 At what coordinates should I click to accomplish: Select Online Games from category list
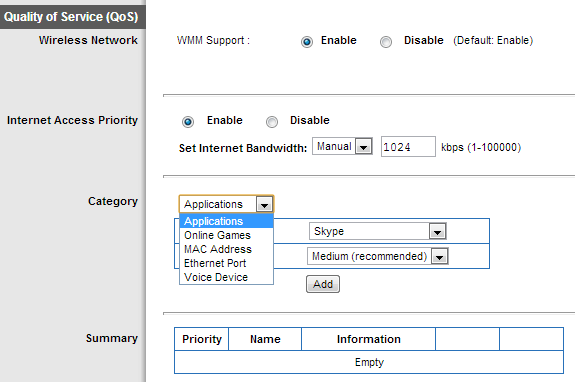pyautogui.click(x=226, y=235)
